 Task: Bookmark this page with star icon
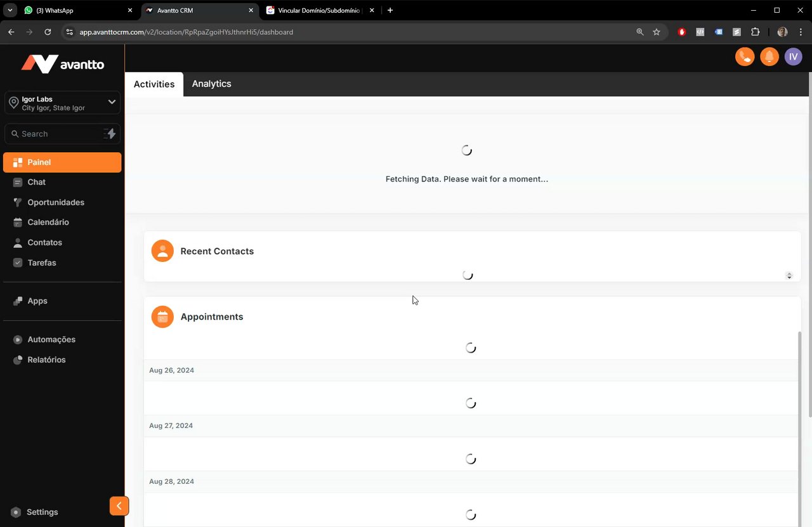click(x=657, y=32)
